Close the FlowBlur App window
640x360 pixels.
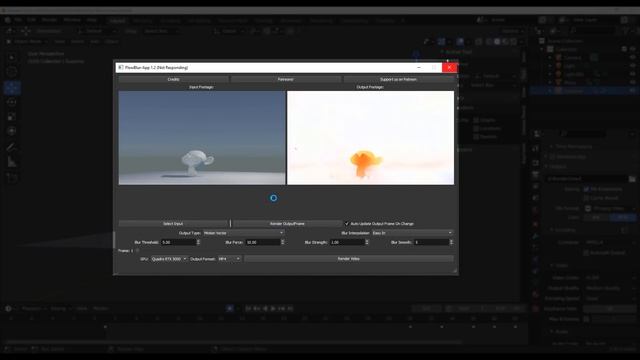coord(449,67)
